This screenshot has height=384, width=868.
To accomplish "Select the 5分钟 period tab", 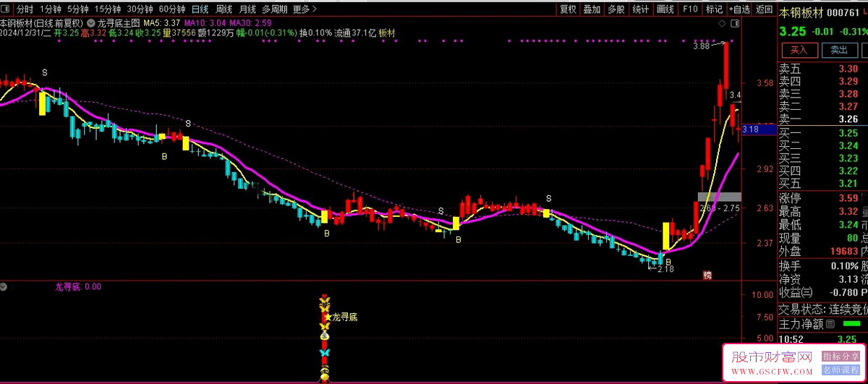I will (79, 9).
